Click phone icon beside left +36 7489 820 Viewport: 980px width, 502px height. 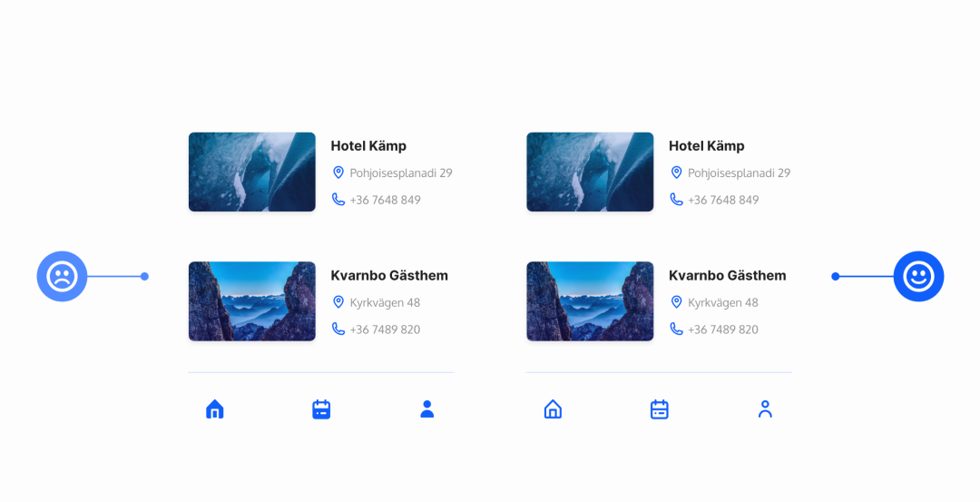tap(338, 329)
